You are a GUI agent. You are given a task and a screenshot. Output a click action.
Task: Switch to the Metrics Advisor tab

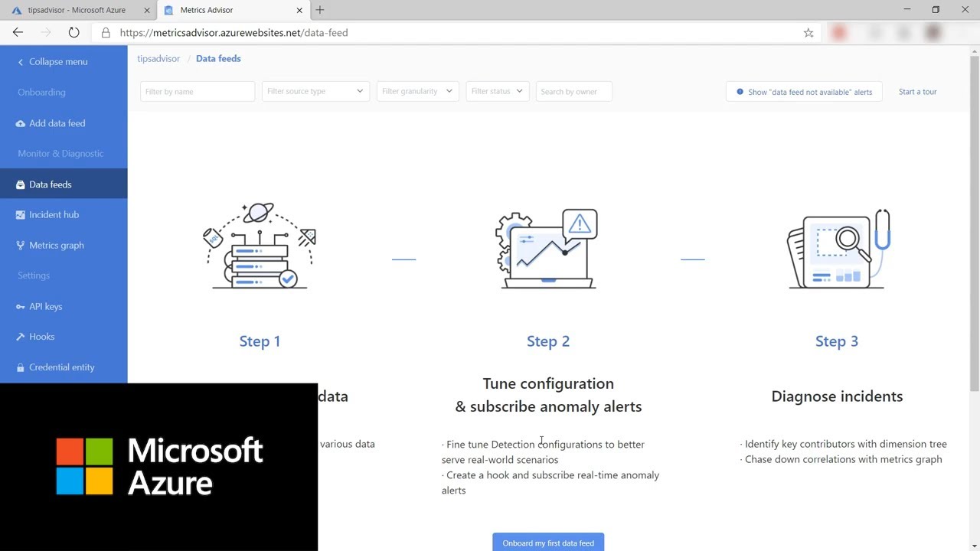click(x=233, y=10)
